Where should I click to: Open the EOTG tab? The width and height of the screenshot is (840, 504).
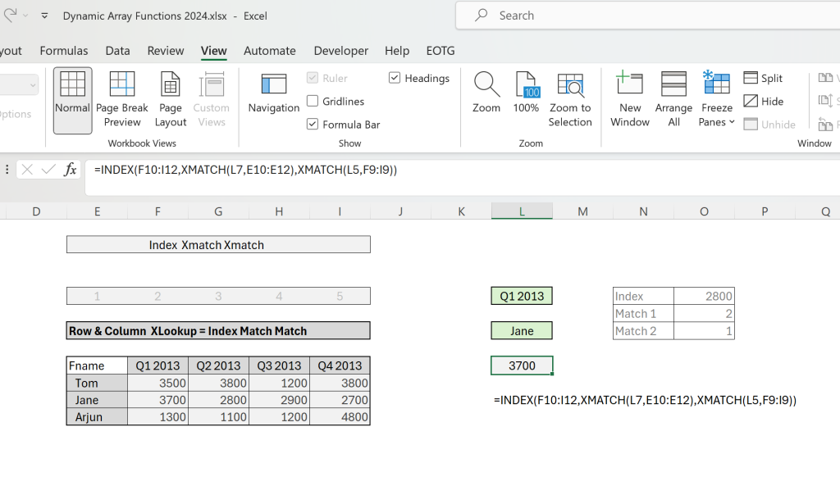pos(441,51)
